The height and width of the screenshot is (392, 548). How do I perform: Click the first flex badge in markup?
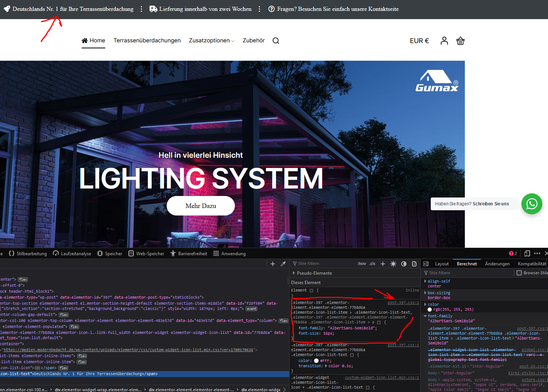23,280
